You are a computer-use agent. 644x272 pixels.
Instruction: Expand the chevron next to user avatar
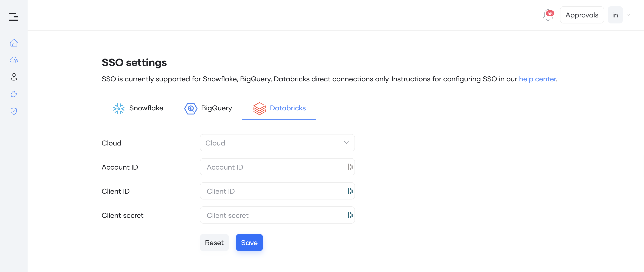[628, 15]
